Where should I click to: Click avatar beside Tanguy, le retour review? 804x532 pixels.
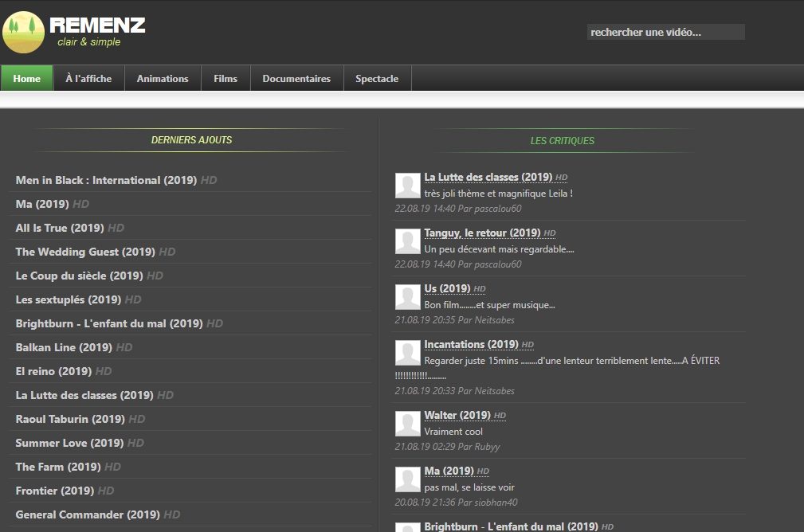tap(408, 241)
